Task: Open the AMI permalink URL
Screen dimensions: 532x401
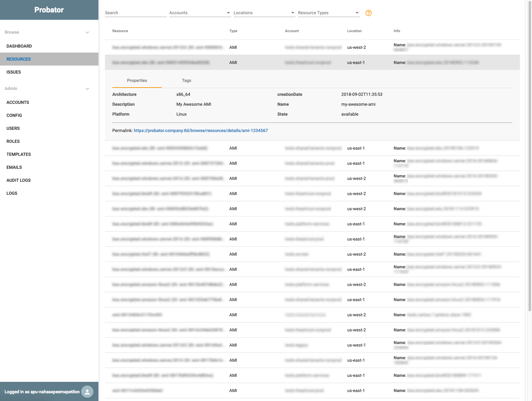Action: [x=201, y=130]
